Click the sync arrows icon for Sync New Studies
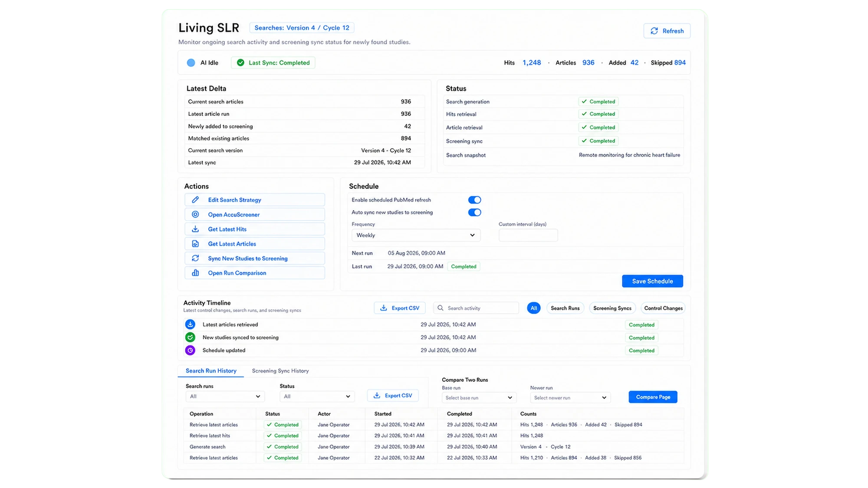 point(195,258)
